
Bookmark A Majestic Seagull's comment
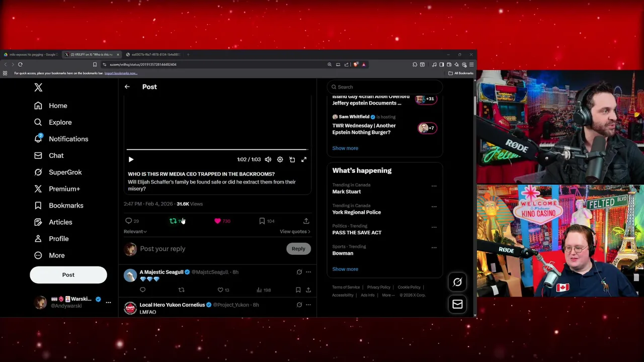[298, 290]
